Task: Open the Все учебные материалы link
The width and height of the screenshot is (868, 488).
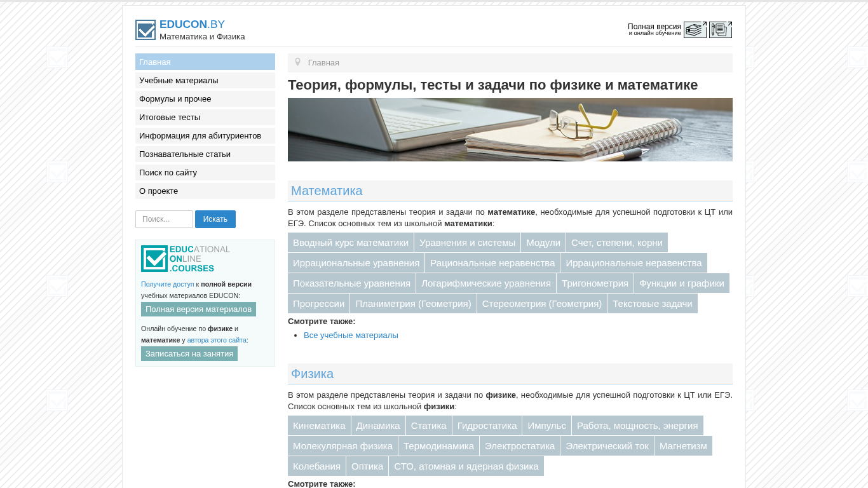Action: click(351, 335)
